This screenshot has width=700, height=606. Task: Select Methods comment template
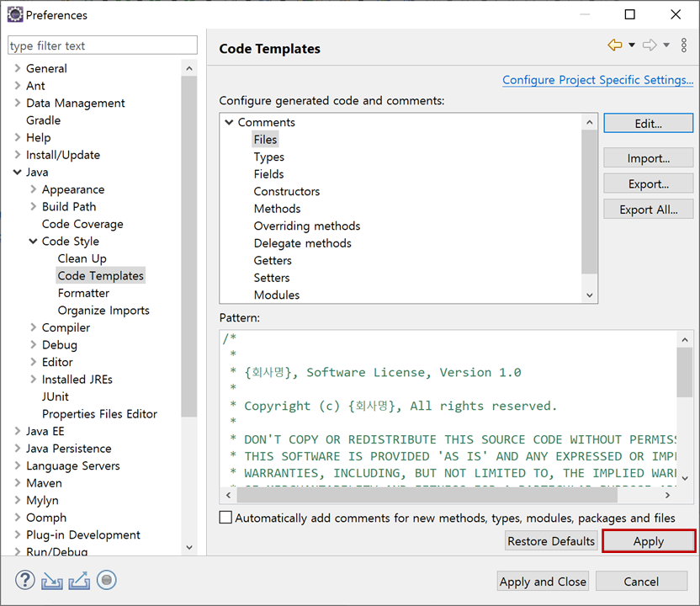(x=278, y=209)
